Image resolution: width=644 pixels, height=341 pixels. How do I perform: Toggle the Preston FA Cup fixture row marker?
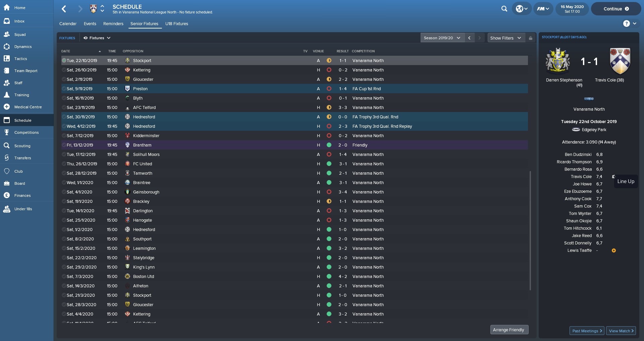pos(64,89)
